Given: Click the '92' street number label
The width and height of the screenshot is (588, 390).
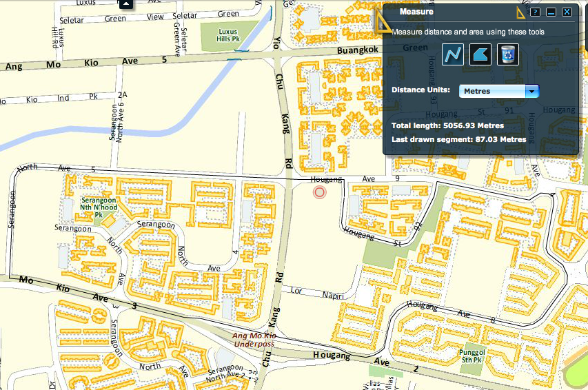Looking at the screenshot, I should tap(417, 226).
